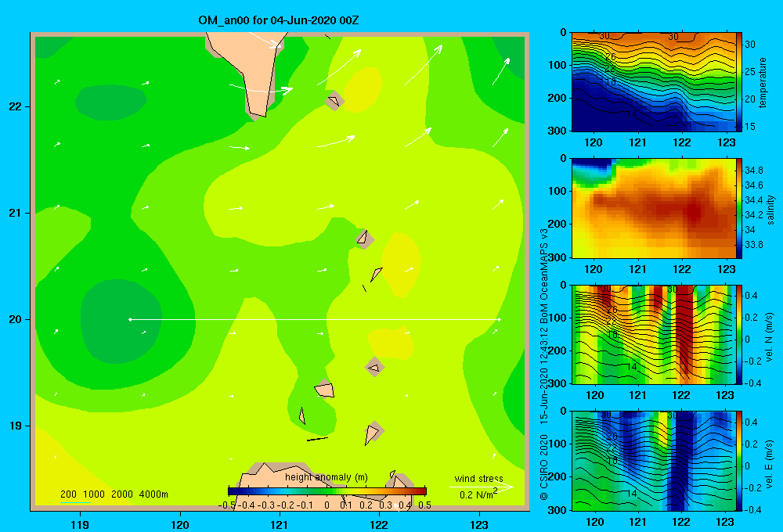Screen dimensions: 783x532
Task: Click the '0.2 N/m2' wind stress value
Action: click(478, 494)
